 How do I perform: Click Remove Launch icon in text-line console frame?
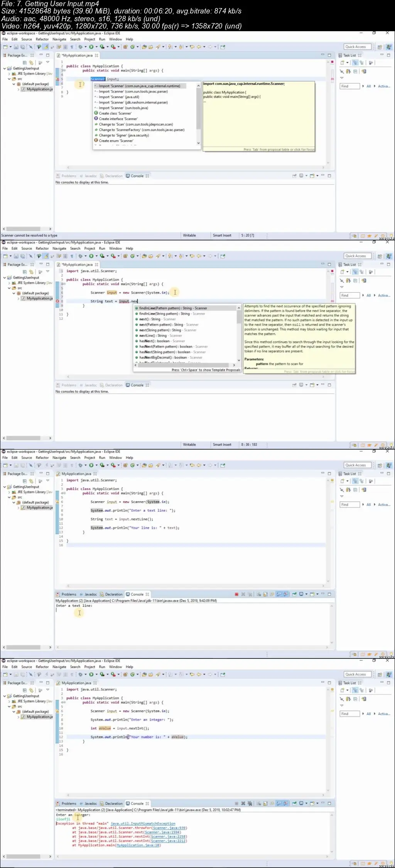pos(243,594)
